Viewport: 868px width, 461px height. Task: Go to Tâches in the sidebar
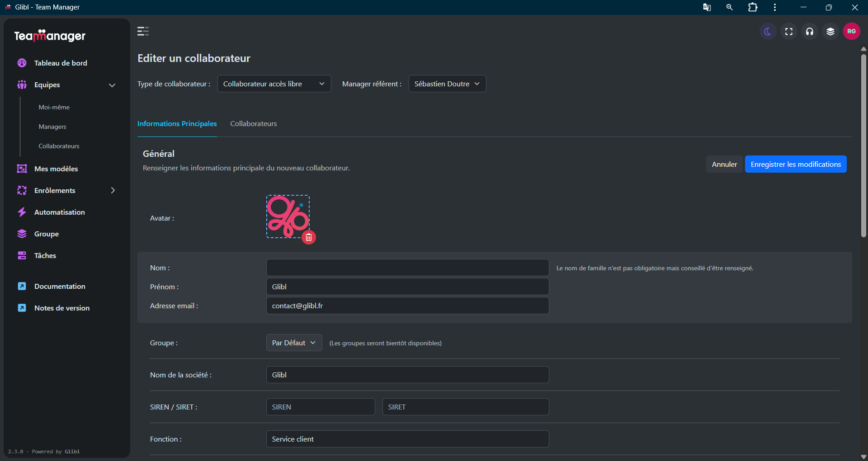(x=45, y=255)
